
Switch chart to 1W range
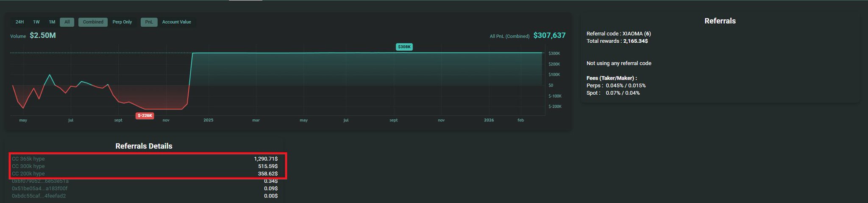tap(36, 22)
